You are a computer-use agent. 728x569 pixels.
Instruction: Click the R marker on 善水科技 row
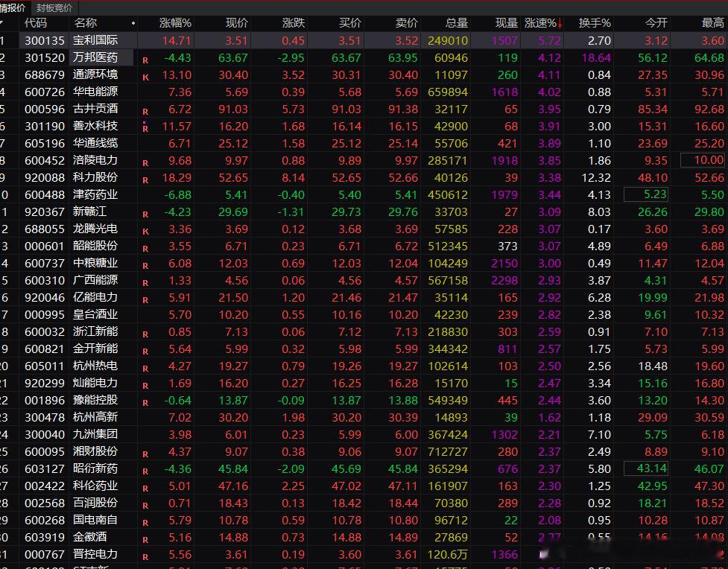pyautogui.click(x=145, y=129)
